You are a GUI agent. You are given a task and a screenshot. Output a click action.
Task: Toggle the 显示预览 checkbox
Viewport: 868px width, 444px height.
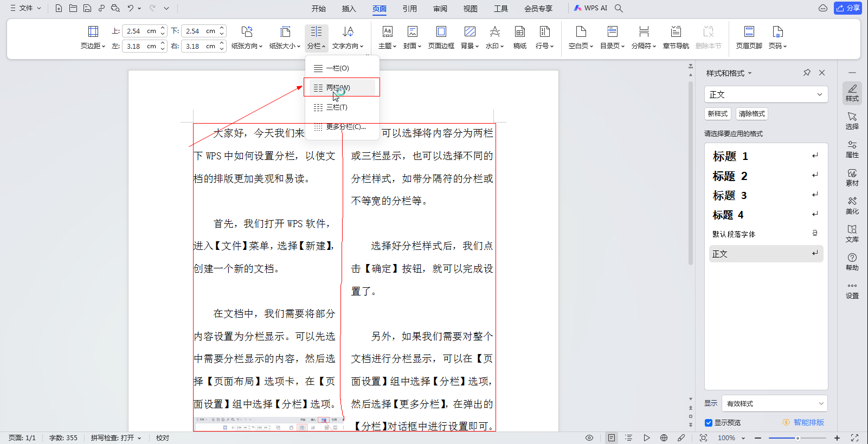(x=709, y=422)
